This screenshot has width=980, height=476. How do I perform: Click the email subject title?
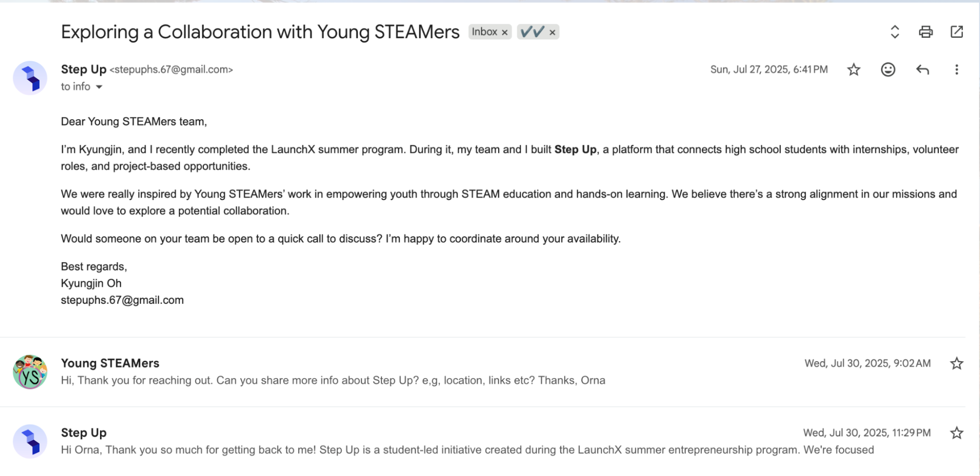(x=260, y=32)
